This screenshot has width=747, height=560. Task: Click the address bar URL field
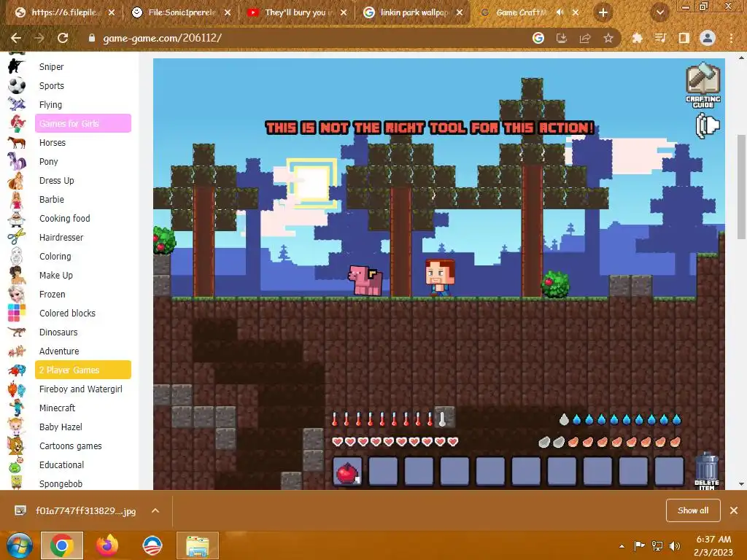(x=305, y=38)
